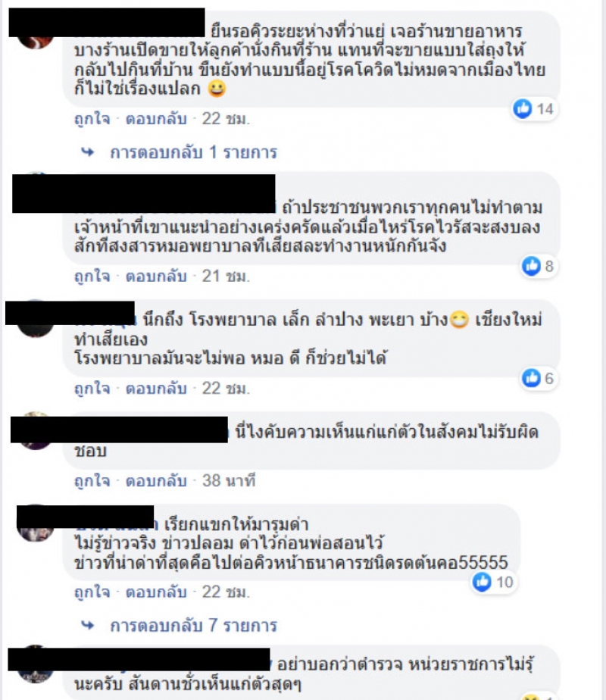606x700 pixels.
Task: Click the smiley emoji after ก็ไม่ใช่เรื่องแปลก
Action: click(217, 89)
